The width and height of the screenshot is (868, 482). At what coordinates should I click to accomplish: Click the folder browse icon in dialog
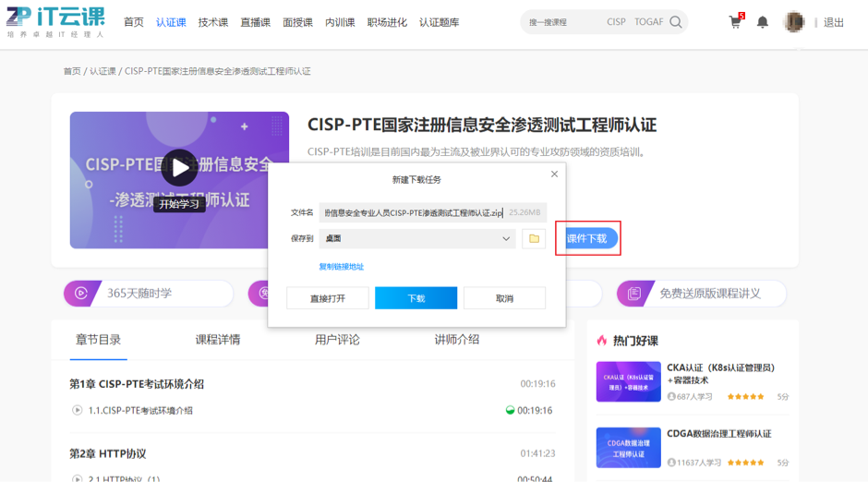(x=534, y=238)
